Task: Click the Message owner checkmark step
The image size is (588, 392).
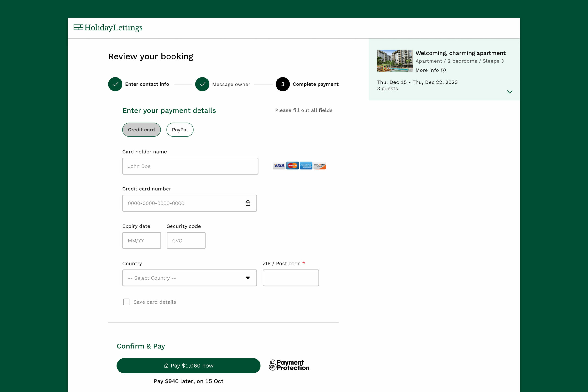Action: 202,84
